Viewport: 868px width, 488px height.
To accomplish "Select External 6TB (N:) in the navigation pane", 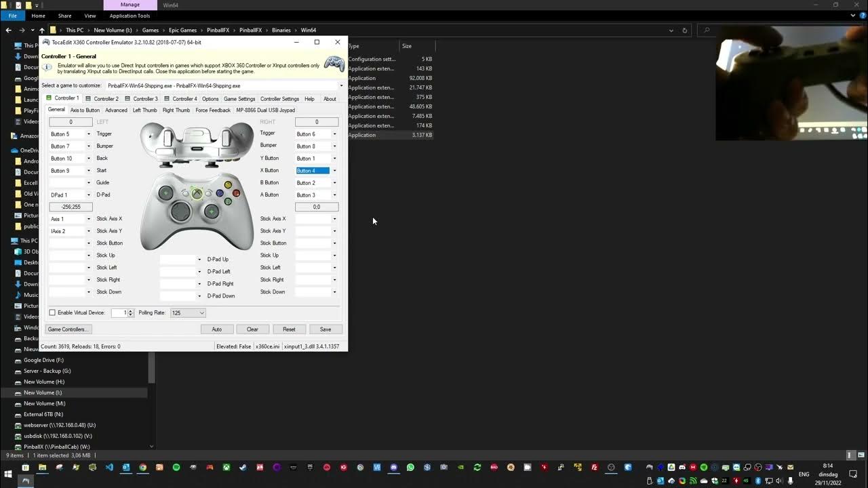I will click(x=43, y=414).
